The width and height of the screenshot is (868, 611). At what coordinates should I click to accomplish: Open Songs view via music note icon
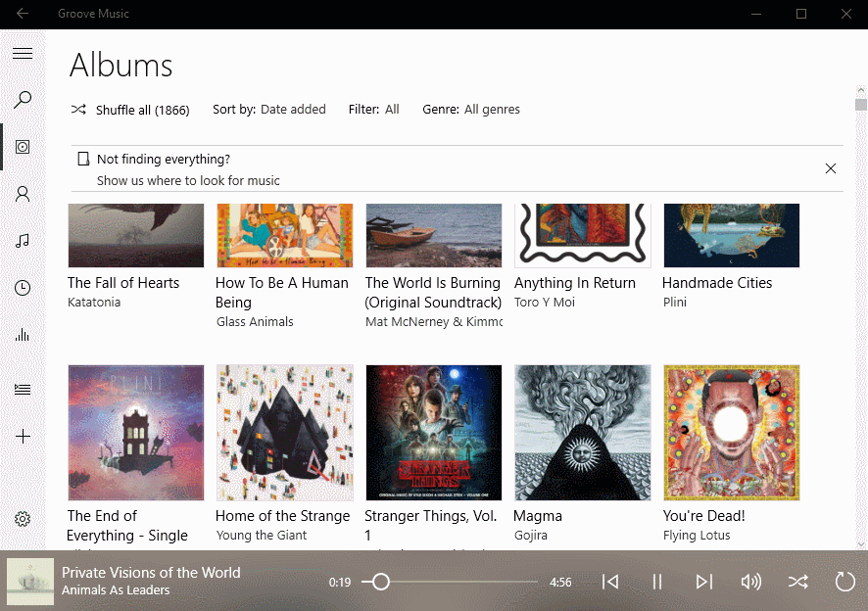(23, 241)
